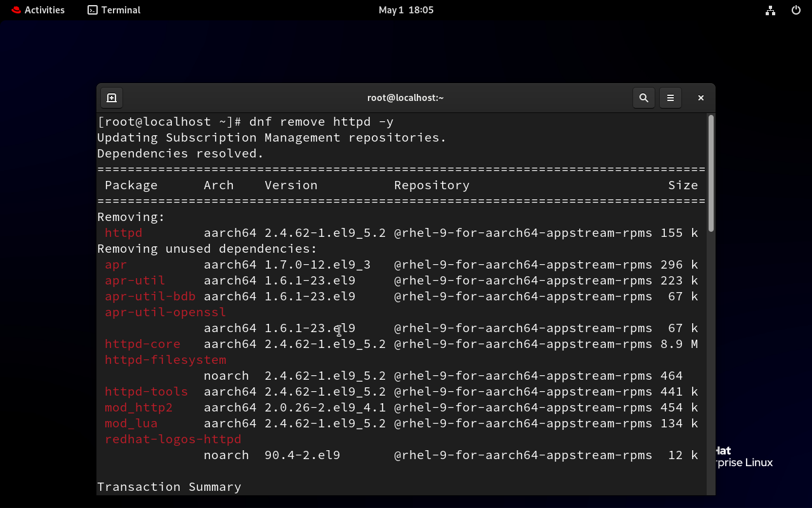Click the '155 k' size value

click(x=679, y=233)
